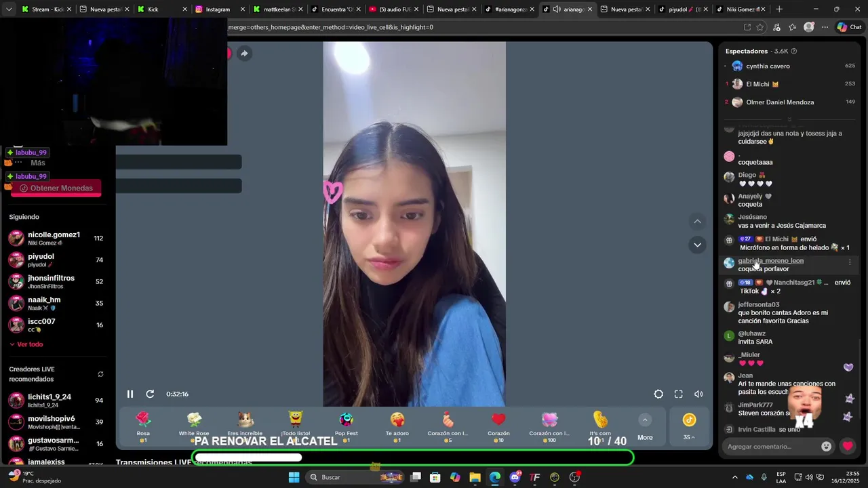
Task: Open the Windows Start menu
Action: coord(294,477)
